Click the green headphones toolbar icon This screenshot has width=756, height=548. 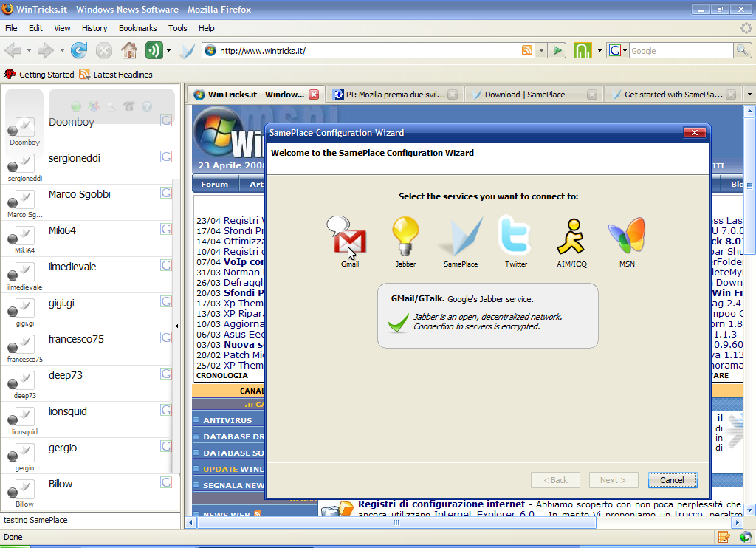tap(583, 50)
